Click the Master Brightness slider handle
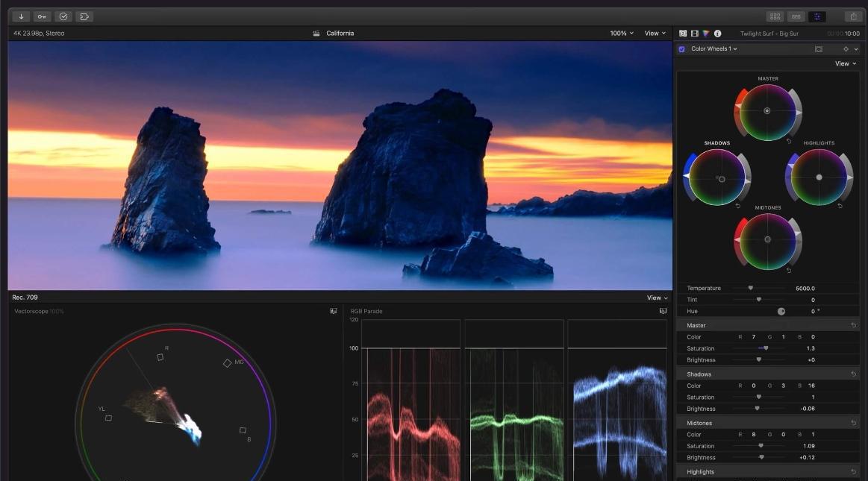868x481 pixels. coord(759,360)
